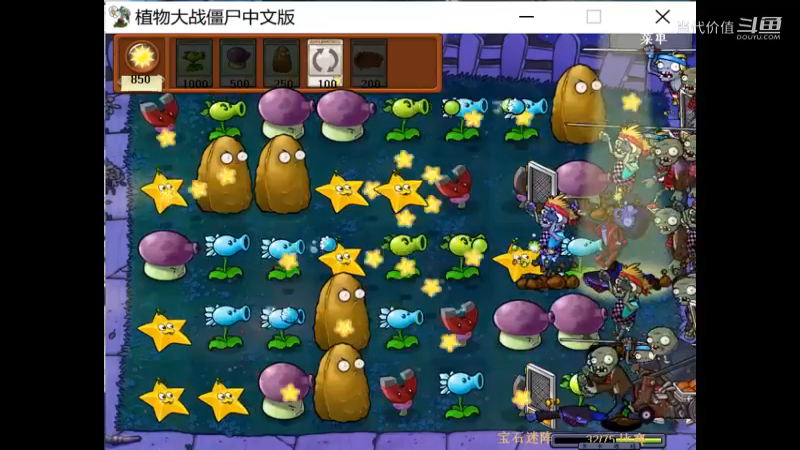Select the leftmost starfruit in the fourth row

[163, 331]
